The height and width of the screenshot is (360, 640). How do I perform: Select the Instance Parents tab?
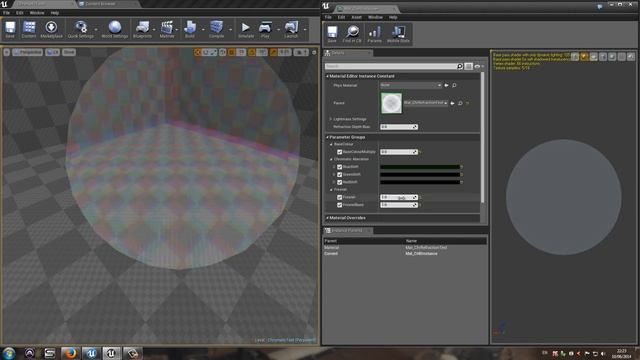(347, 231)
